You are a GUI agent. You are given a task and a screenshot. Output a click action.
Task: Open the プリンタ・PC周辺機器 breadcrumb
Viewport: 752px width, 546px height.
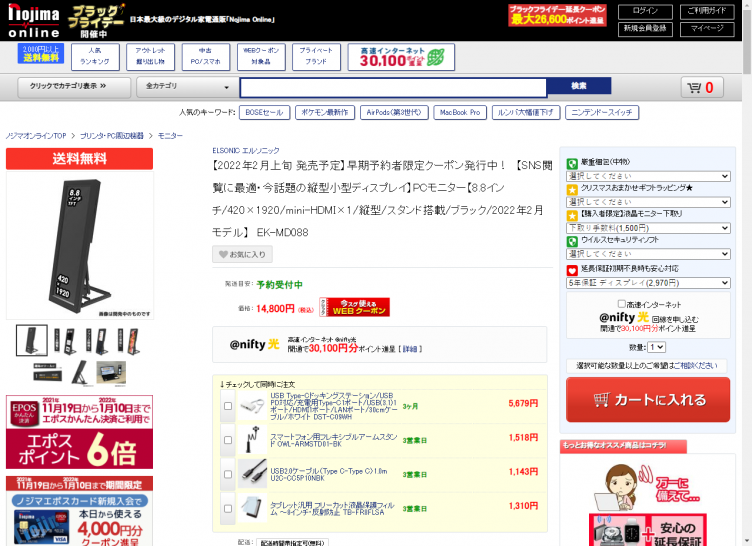pos(112,136)
